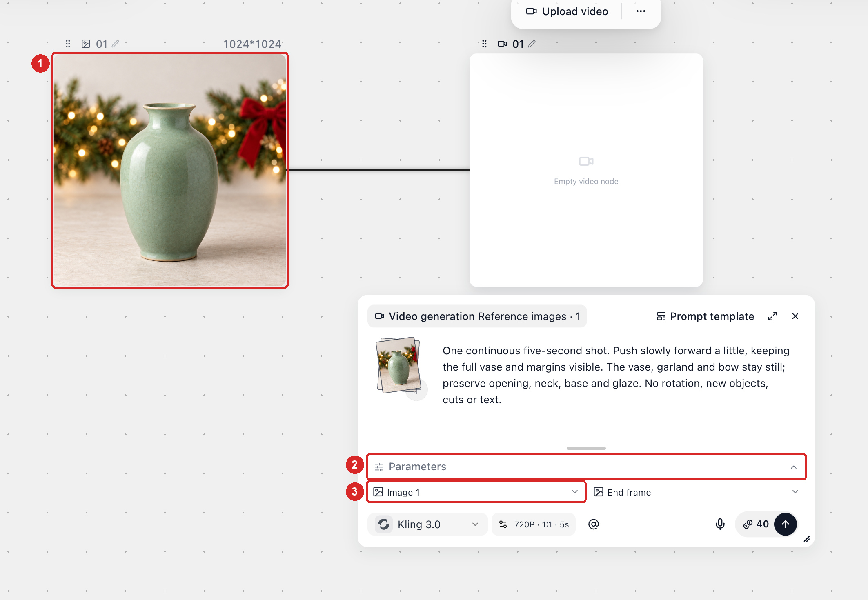Click the Parameters sliders icon
This screenshot has height=600, width=868.
[x=379, y=467]
